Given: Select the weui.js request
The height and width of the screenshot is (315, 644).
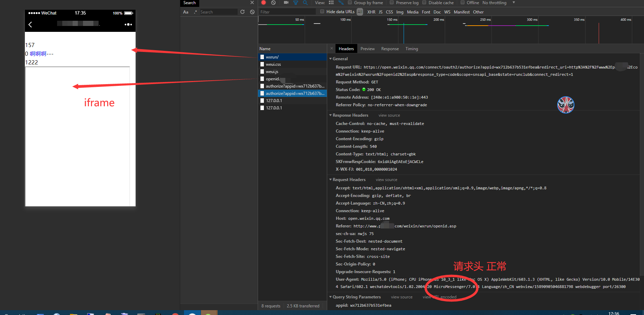Looking at the screenshot, I should click(x=293, y=72).
